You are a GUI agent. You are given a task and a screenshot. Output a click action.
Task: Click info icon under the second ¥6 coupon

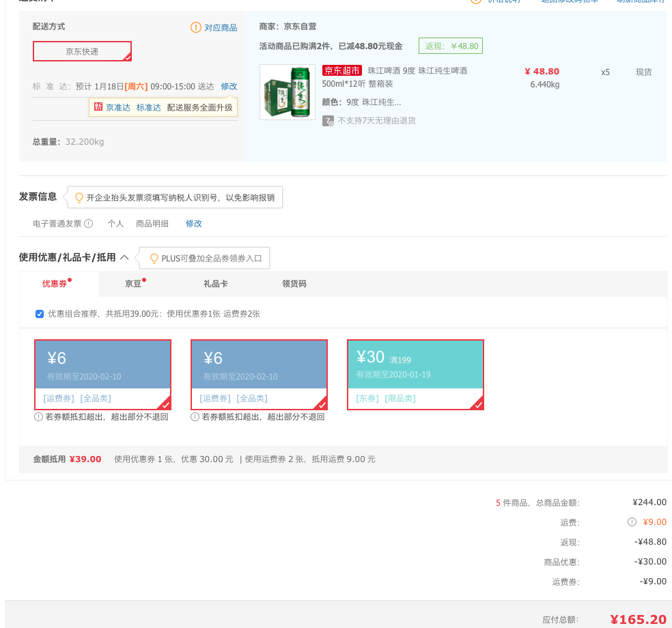coord(195,417)
